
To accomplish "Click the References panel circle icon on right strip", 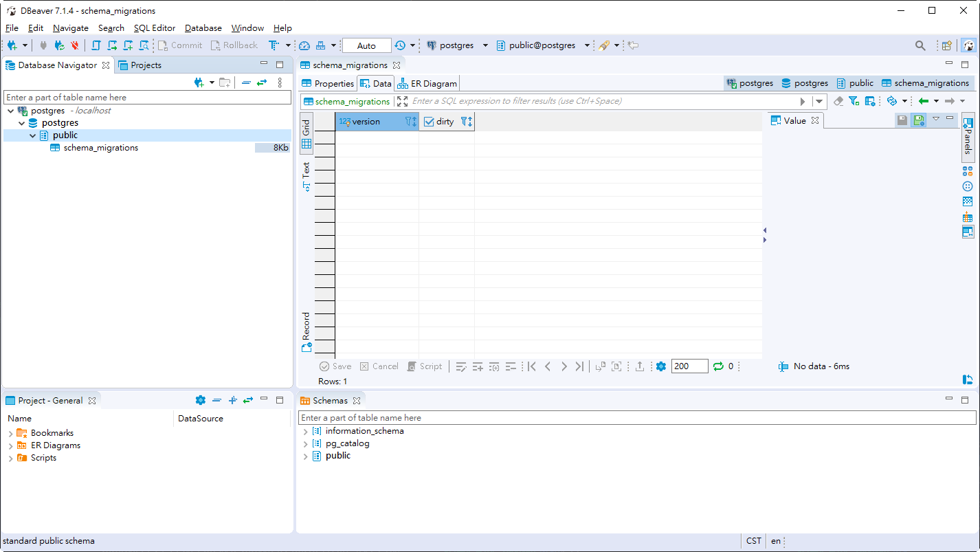I will [x=968, y=186].
